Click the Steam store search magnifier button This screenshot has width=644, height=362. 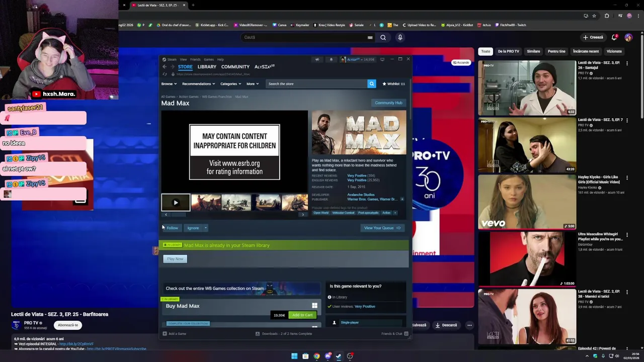click(x=372, y=83)
